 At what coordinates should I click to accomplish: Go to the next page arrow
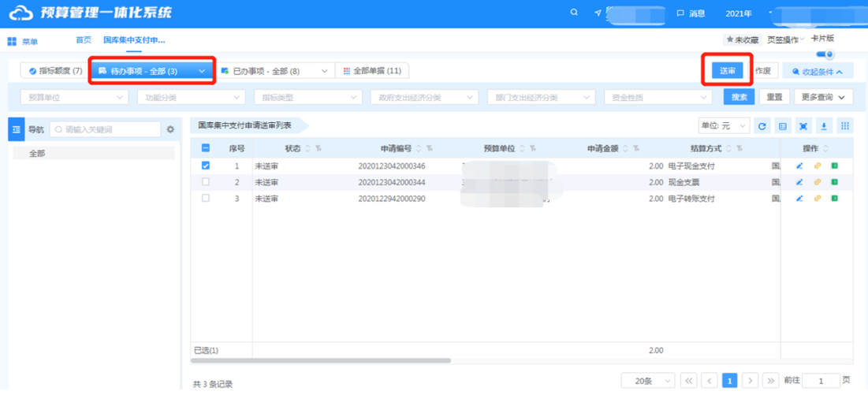(x=750, y=381)
